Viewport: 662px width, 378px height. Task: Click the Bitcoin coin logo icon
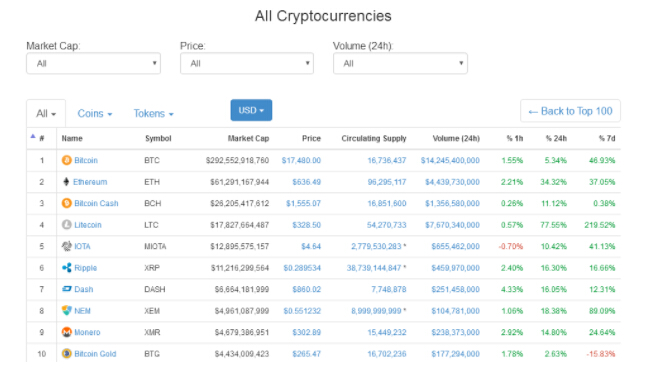[67, 160]
